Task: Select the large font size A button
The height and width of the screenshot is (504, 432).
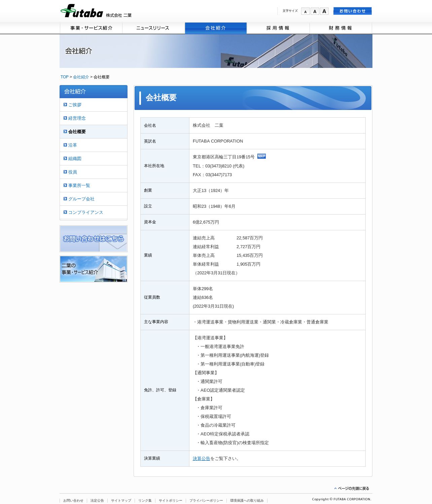Action: click(x=324, y=11)
